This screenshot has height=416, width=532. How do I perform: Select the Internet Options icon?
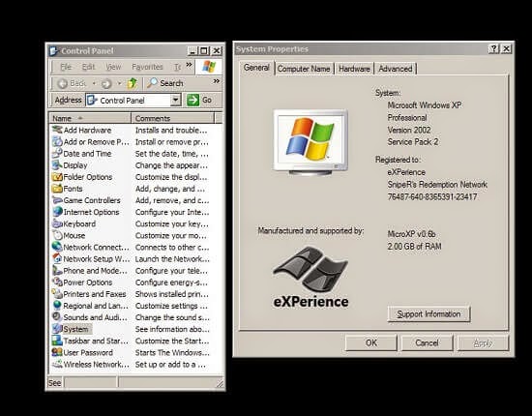57,212
